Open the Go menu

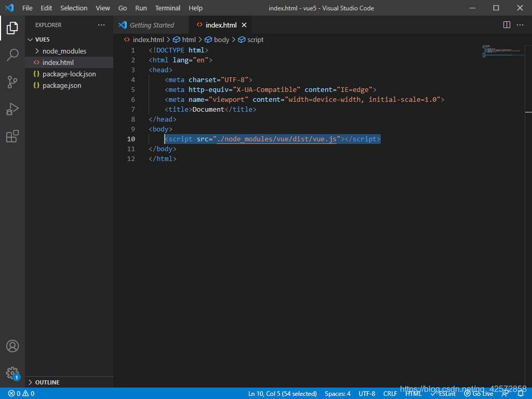123,8
